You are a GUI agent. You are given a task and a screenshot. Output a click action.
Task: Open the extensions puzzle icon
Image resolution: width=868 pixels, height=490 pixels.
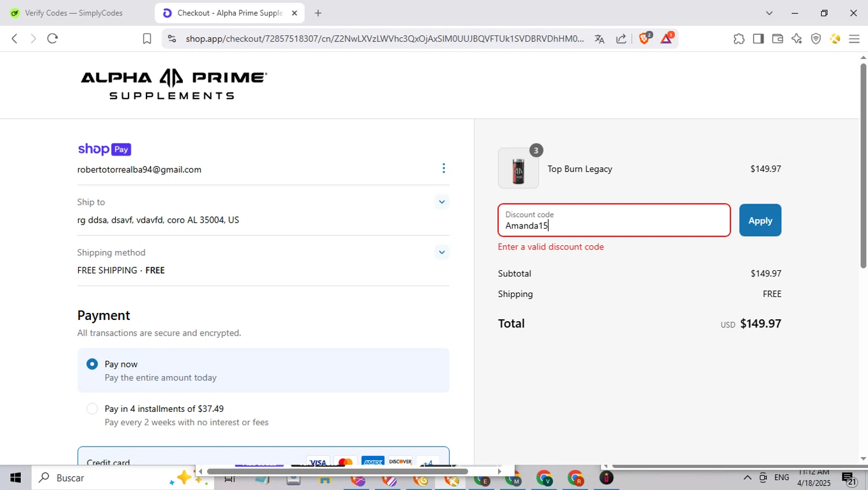click(739, 39)
